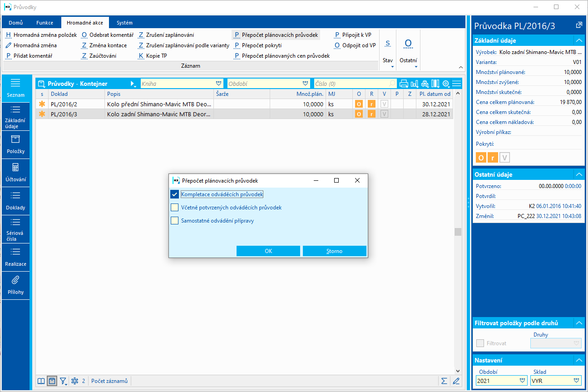Open the Sklad VYR dropdown

[x=577, y=381]
